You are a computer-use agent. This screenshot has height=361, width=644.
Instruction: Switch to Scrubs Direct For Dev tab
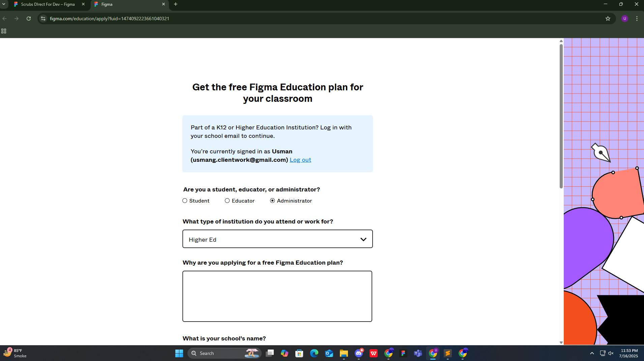coord(47,4)
